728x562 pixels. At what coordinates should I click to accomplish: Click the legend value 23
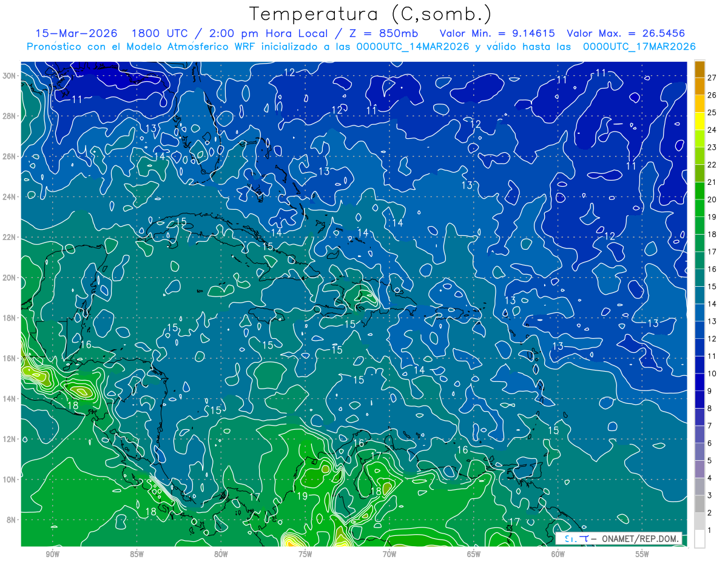pyautogui.click(x=712, y=147)
